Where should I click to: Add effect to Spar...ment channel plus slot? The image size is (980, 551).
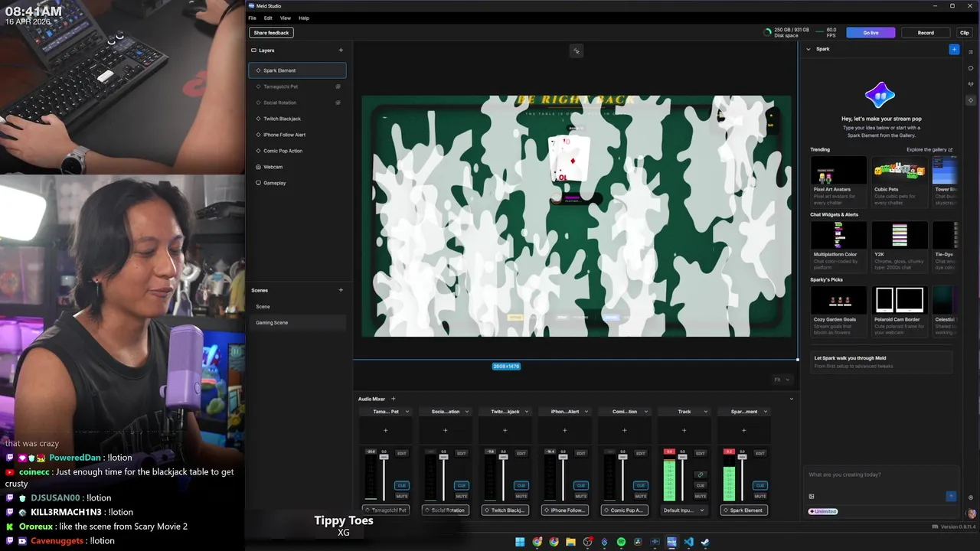click(743, 430)
